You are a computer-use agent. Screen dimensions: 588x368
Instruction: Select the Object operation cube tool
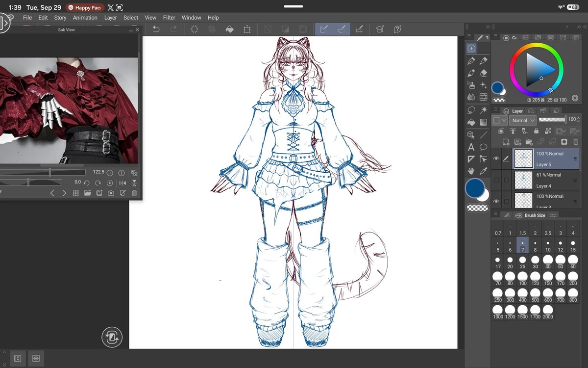click(471, 134)
